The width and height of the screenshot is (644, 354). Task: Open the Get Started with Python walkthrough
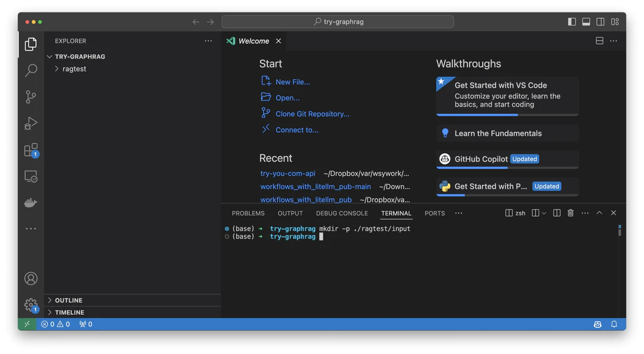tap(507, 186)
